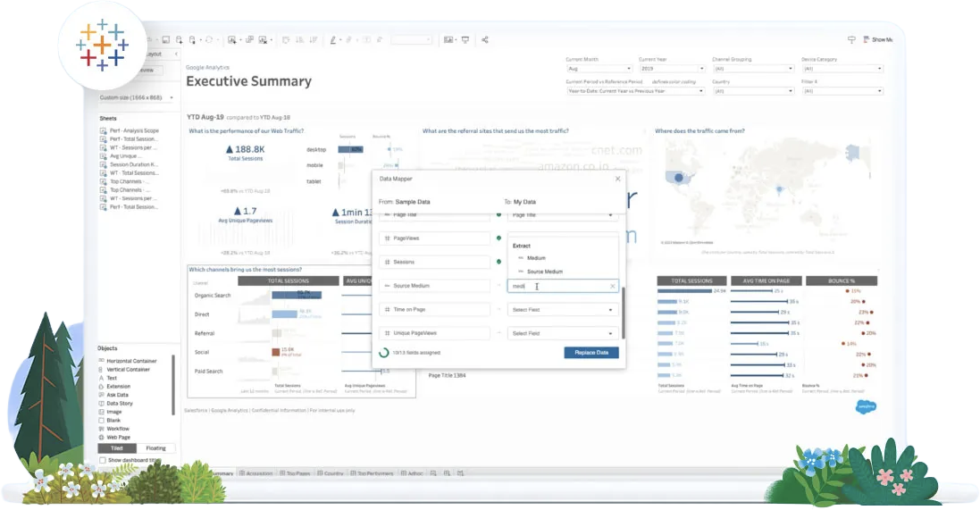This screenshot has height=510, width=980.
Task: Click the new worksheet tab icon at bottom
Action: point(433,473)
